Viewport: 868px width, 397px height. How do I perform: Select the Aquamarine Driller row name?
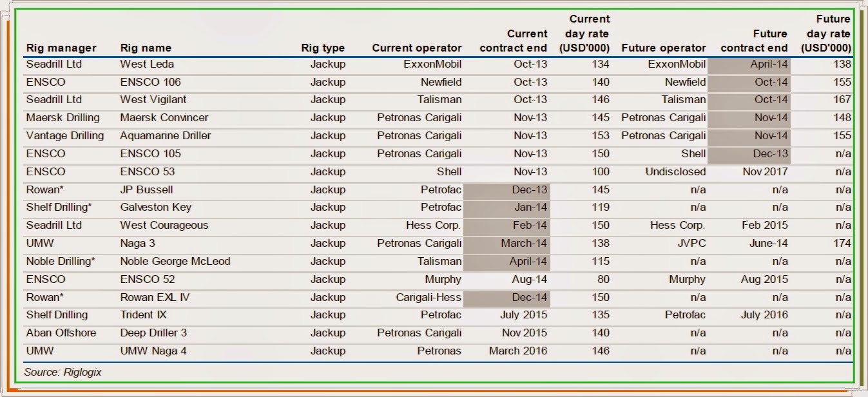[166, 136]
